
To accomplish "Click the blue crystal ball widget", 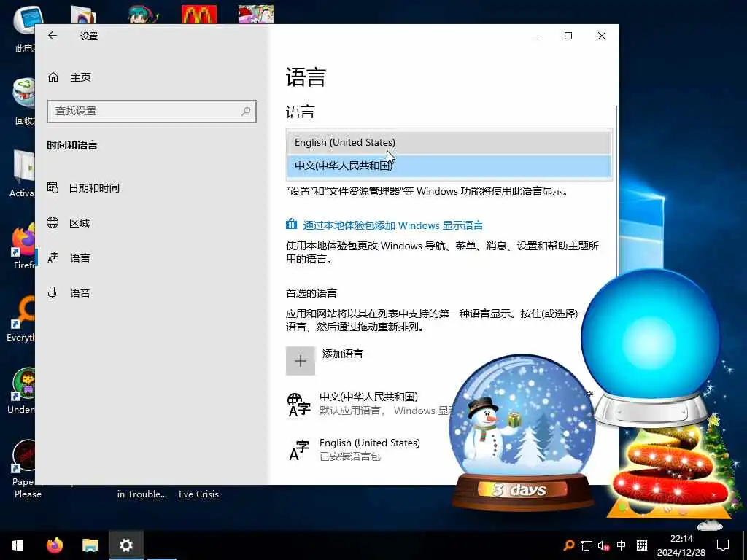I will pos(651,348).
